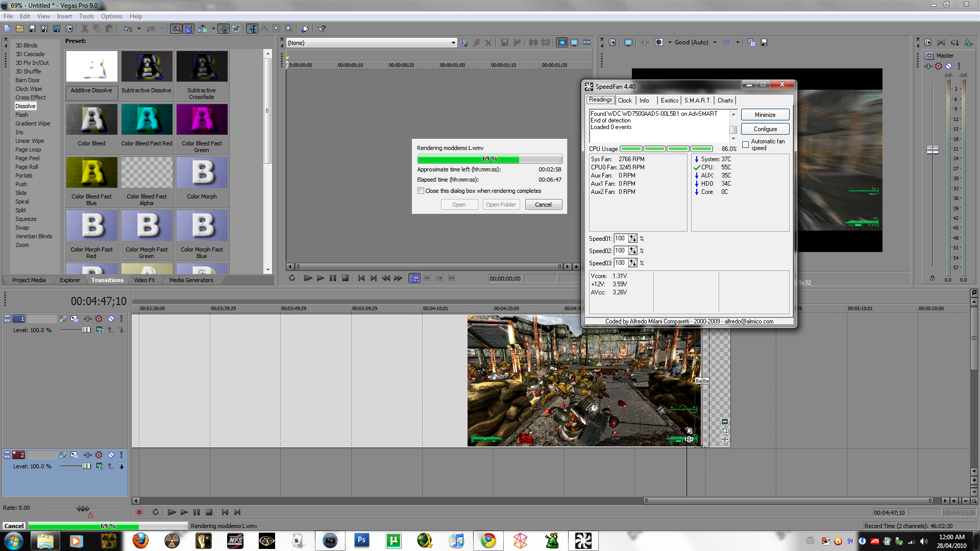Click the Open folder icon in main toolbar
This screenshot has width=980, height=551.
pos(19,29)
